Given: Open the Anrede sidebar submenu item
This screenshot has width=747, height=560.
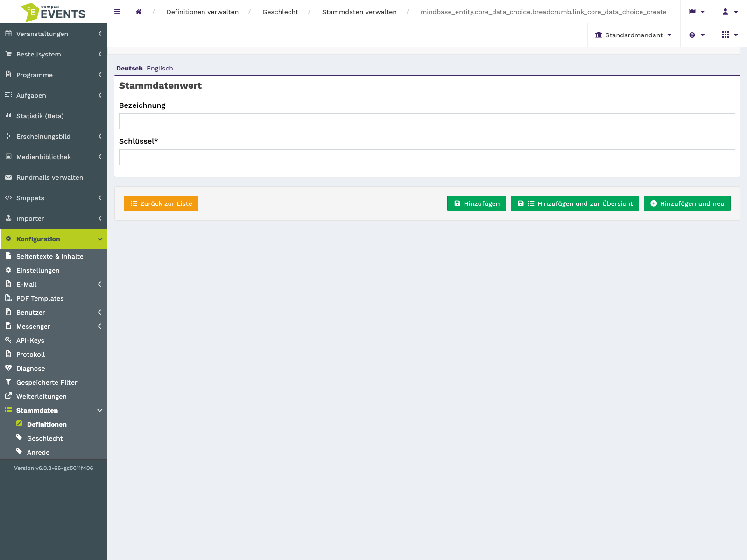Looking at the screenshot, I should 38,452.
